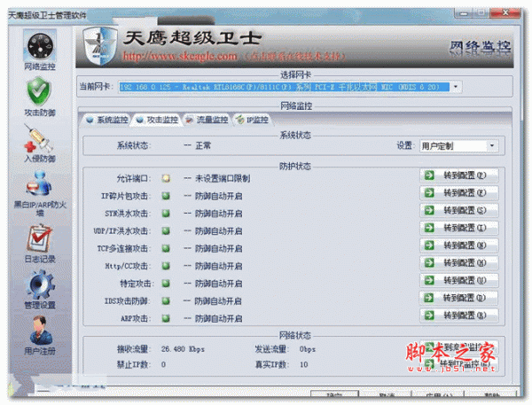Open the 攻击防御 green shield icon
The width and height of the screenshot is (532, 405).
[39, 91]
